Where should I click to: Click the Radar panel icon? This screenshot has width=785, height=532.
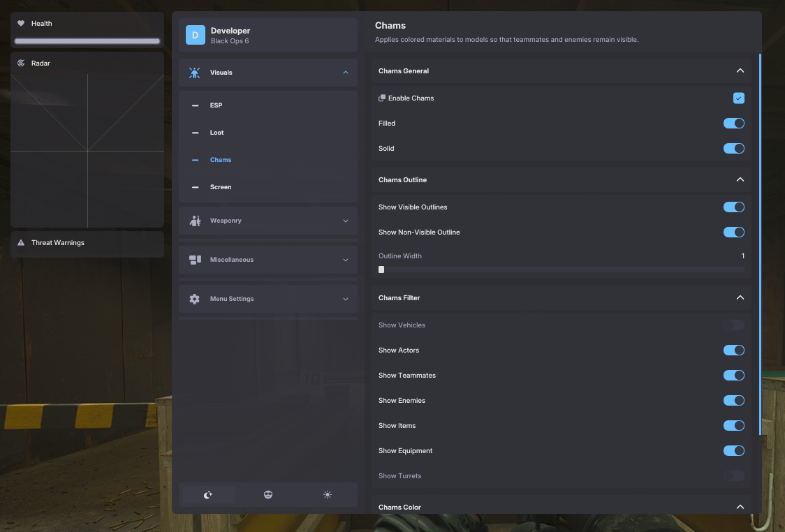pos(21,63)
